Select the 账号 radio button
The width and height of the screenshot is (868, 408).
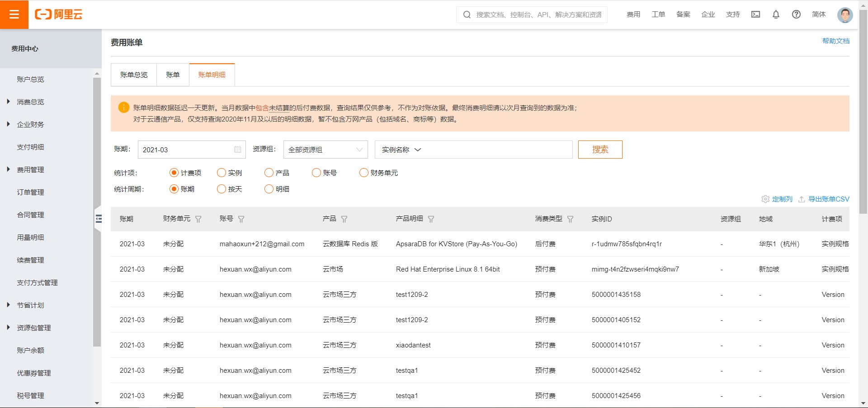[316, 173]
